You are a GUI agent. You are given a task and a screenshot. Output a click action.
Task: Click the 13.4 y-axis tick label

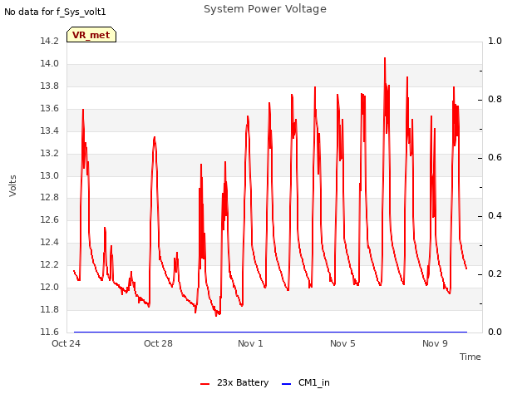tap(50, 131)
